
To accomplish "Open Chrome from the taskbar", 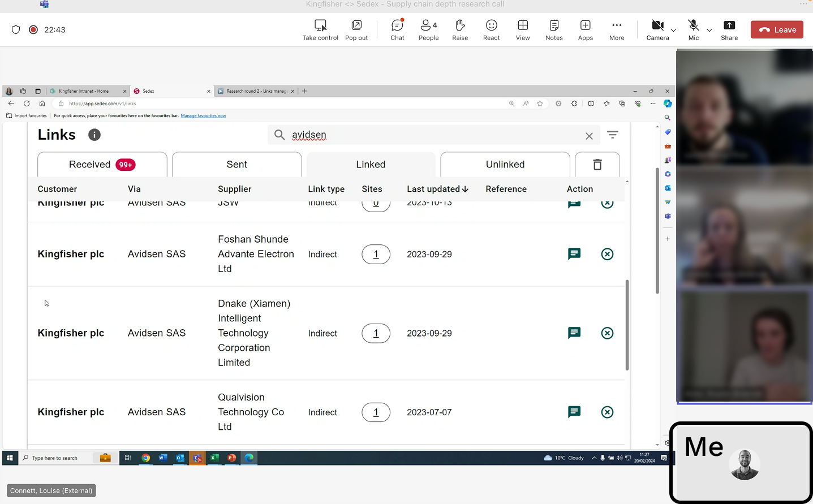I will click(x=146, y=458).
